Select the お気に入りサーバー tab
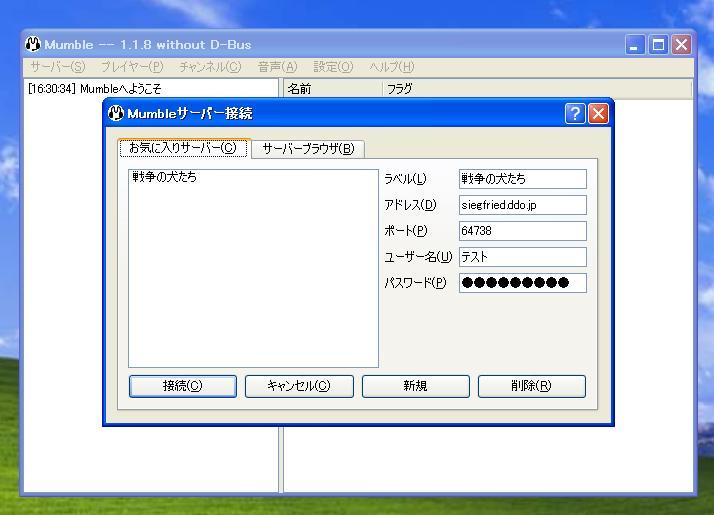Screen dimensions: 714x515 pyautogui.click(x=183, y=148)
